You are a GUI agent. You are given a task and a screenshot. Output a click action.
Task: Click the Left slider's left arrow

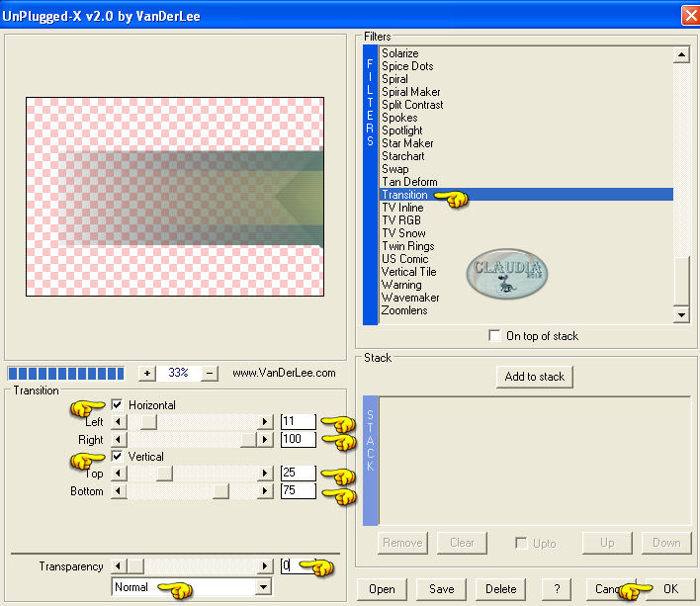119,422
